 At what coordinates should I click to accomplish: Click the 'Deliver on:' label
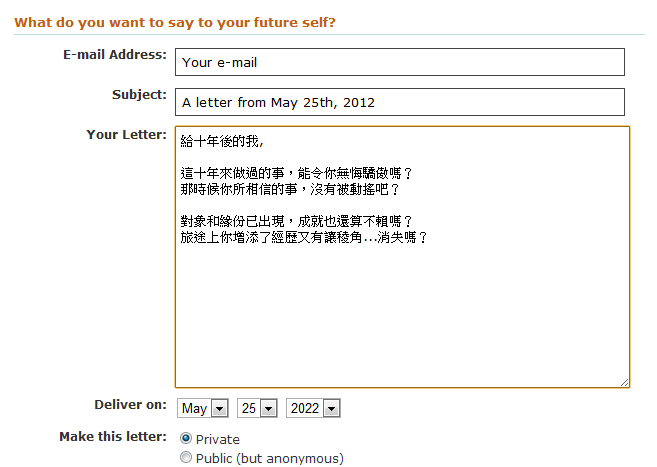pos(130,405)
